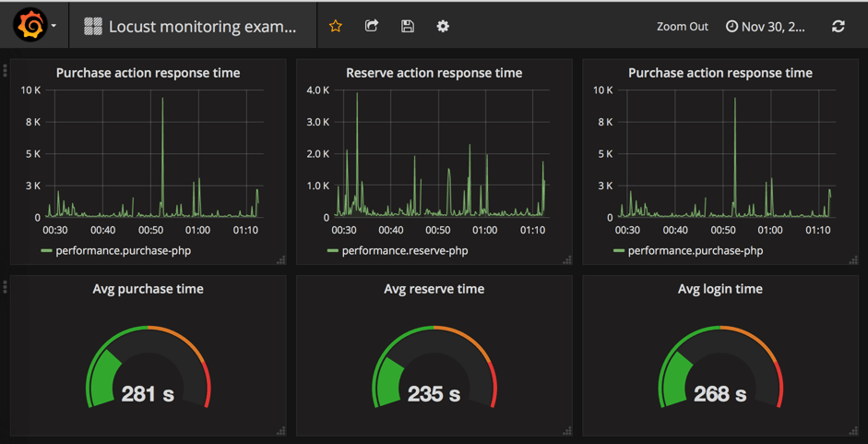Expand the dropdown caret beside Grafana logo
Viewport: 868px width, 444px height.
pos(54,26)
